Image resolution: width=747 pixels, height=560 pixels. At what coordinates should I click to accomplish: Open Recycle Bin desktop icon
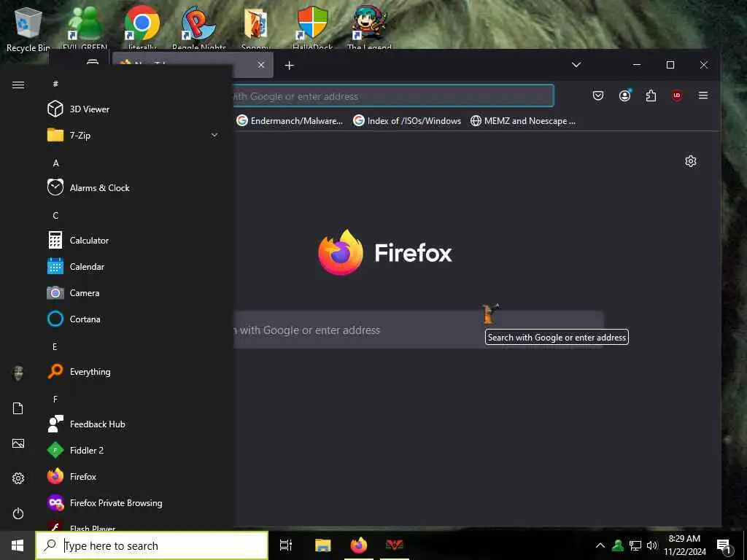coord(28,28)
